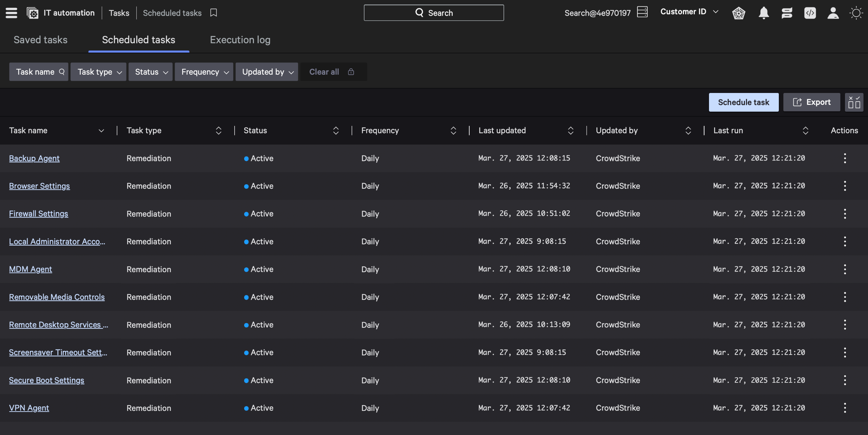Expand the Status filter dropdown
The width and height of the screenshot is (868, 435).
coord(151,72)
